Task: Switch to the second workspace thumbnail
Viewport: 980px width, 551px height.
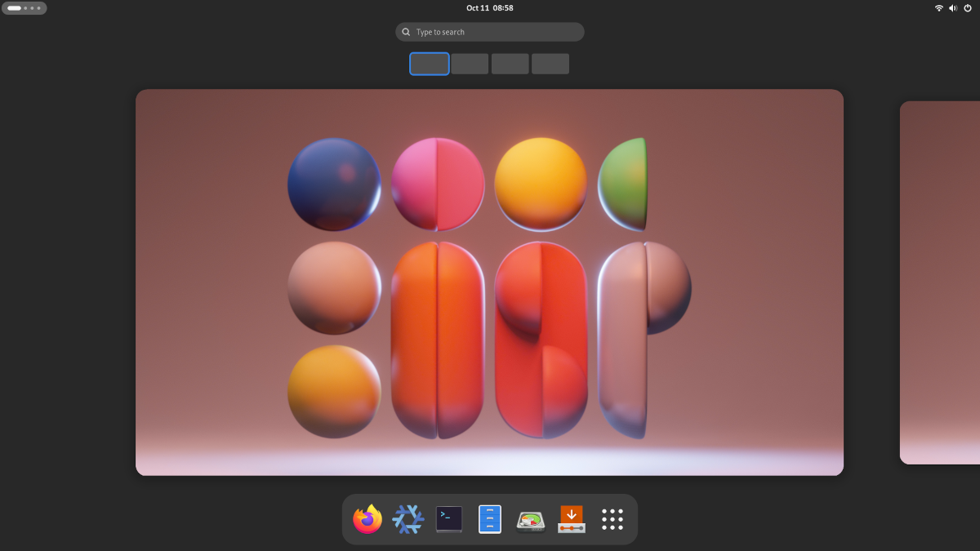Action: [x=470, y=64]
